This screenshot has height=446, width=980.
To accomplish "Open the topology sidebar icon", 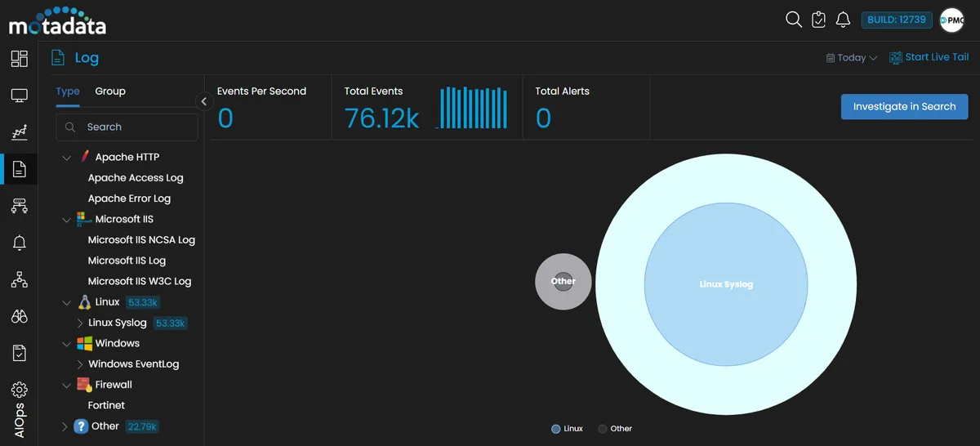I will [x=20, y=280].
